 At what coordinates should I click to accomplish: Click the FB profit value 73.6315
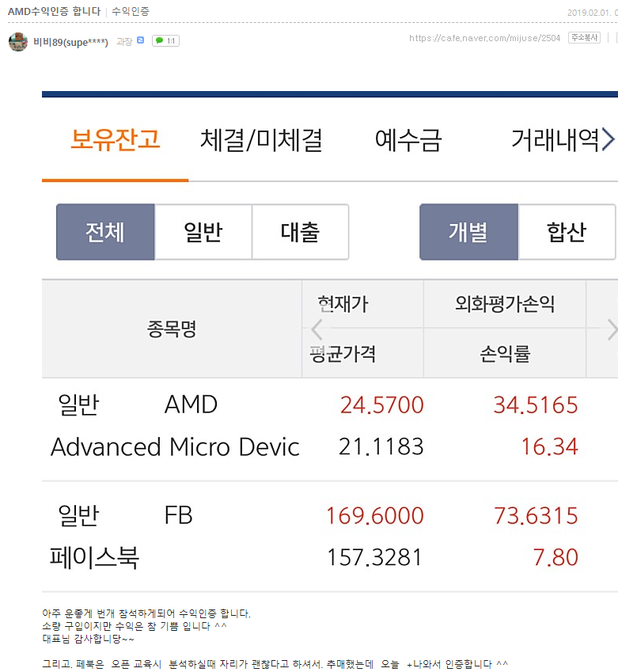(536, 515)
